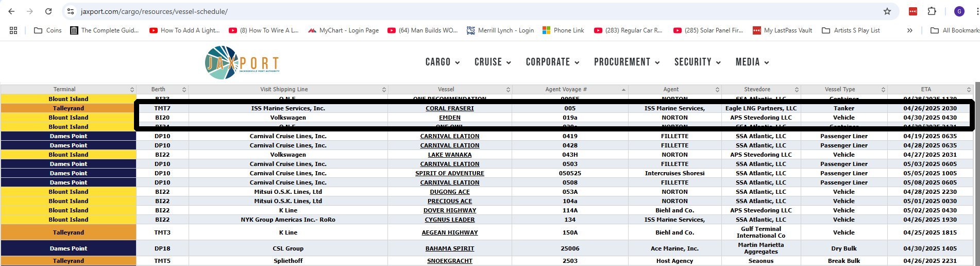Open the DUGONG ACE vessel link
This screenshot has width=980, height=266.
450,192
